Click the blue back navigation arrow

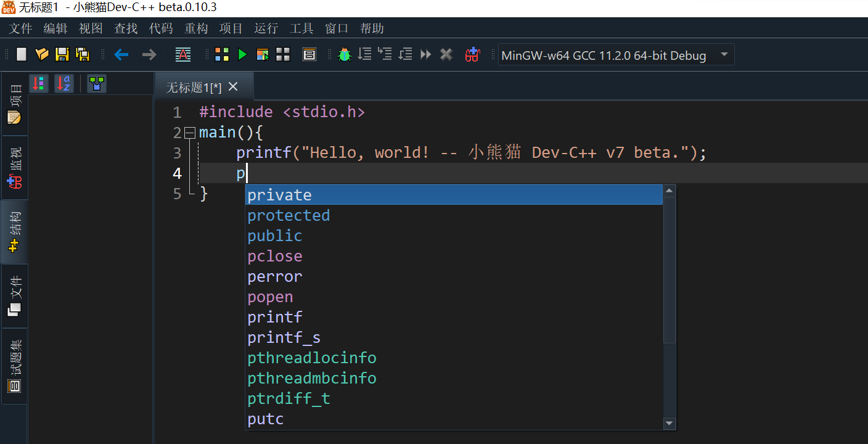121,55
